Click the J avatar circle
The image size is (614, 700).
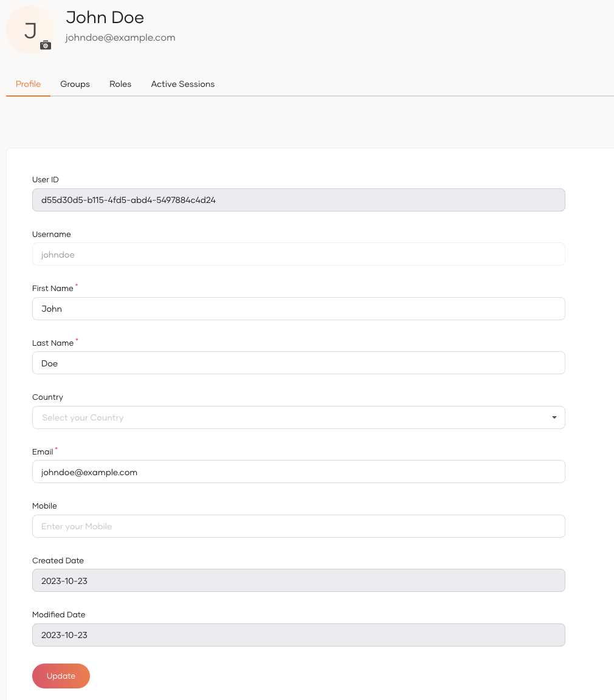[x=30, y=30]
